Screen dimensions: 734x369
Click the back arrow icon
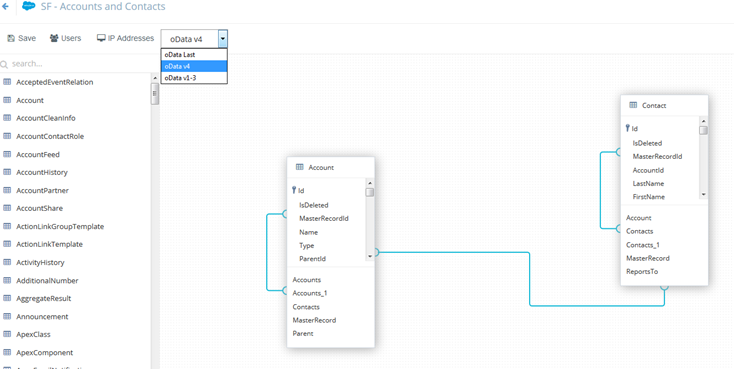pos(5,7)
